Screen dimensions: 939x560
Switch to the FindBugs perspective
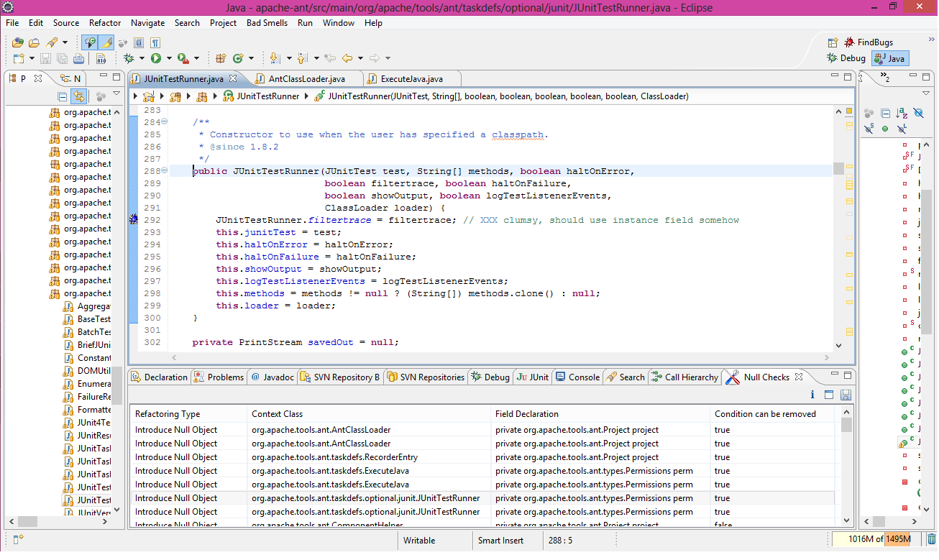tap(869, 42)
